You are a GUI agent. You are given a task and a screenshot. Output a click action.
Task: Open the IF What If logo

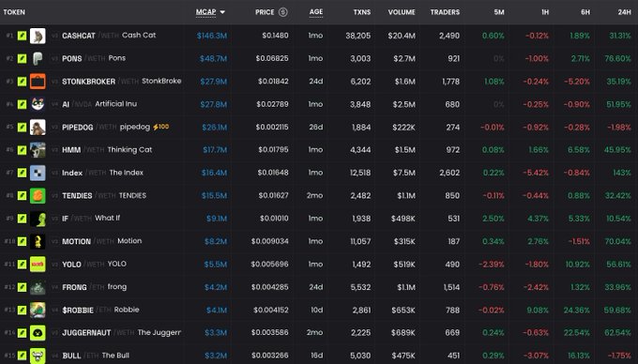[38, 219]
